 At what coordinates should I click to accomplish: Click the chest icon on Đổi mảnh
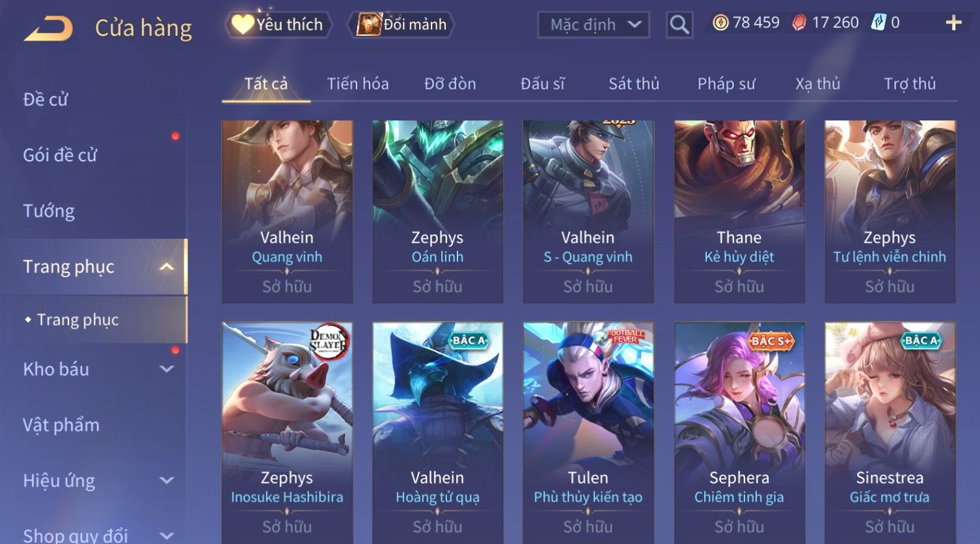[x=368, y=24]
